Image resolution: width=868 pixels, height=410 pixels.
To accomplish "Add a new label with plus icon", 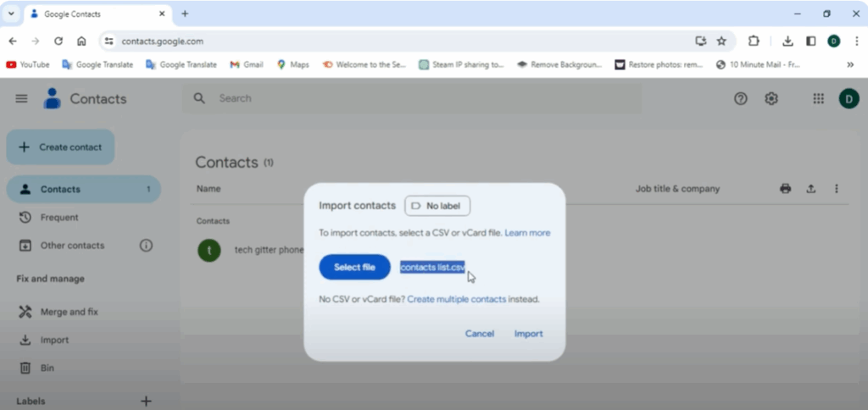I will 146,402.
